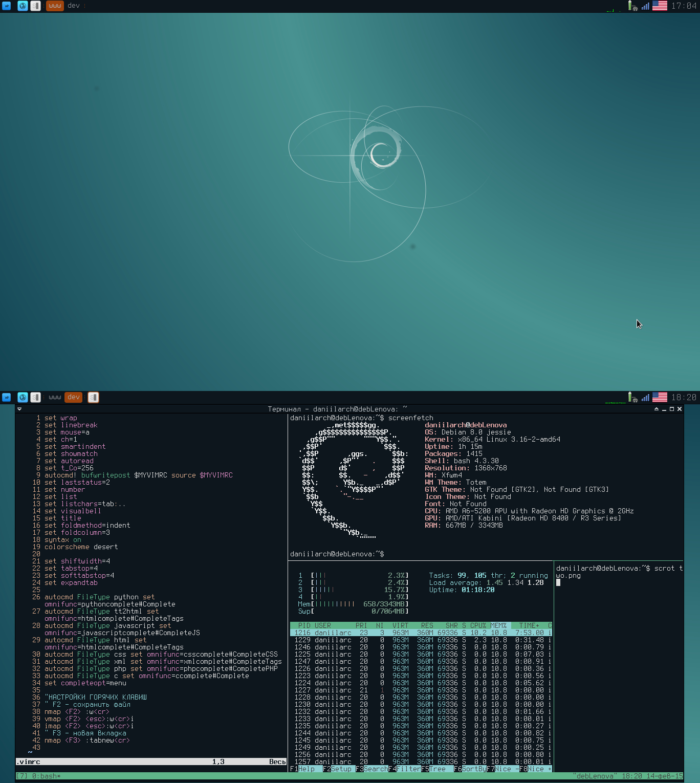This screenshot has width=700, height=783.
Task: Click vim line 34 'set completeopt=menu'
Action: (85, 683)
